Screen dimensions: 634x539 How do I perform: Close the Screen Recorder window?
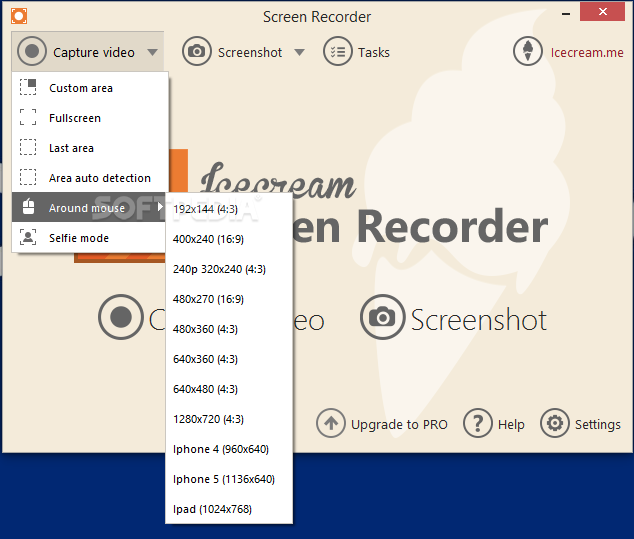[602, 12]
